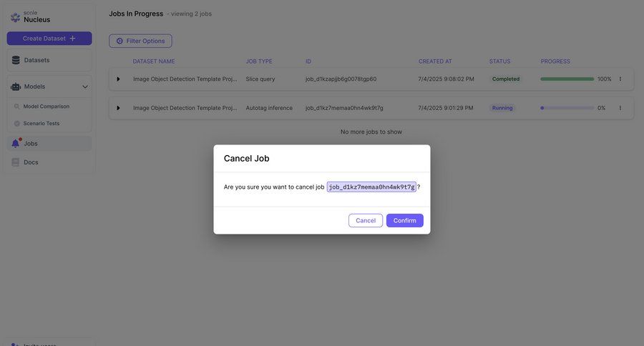The width and height of the screenshot is (644, 346).
Task: Confirm cancelling the job
Action: pos(404,220)
